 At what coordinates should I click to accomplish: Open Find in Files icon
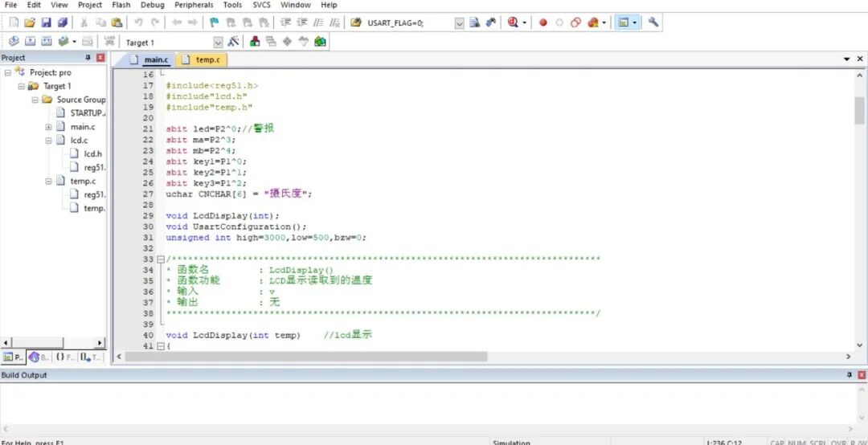tap(356, 22)
